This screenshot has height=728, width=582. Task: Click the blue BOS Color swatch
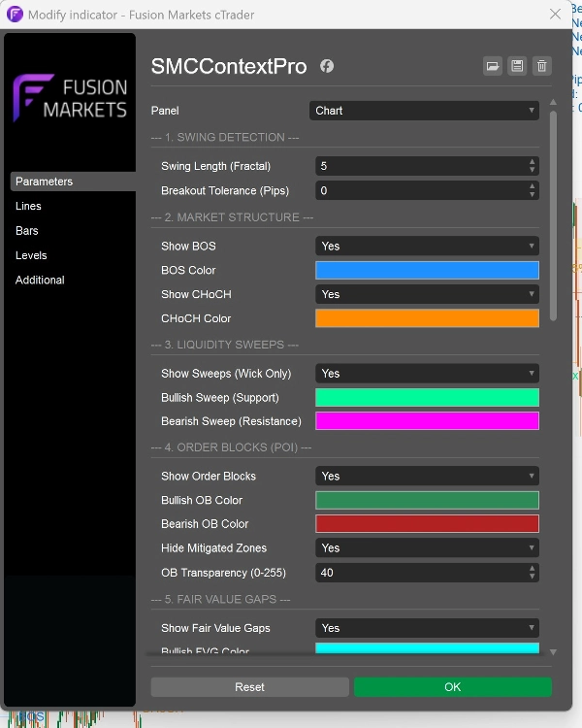tap(427, 270)
